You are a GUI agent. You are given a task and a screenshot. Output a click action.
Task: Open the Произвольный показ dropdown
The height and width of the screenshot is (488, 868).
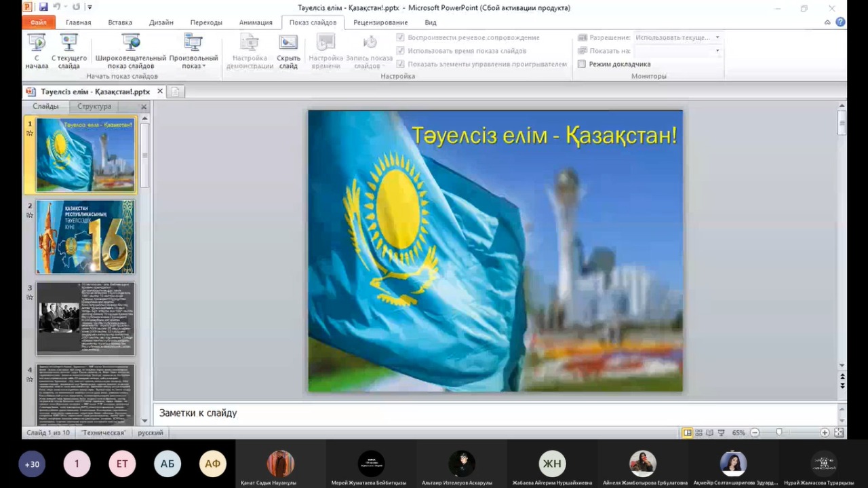pyautogui.click(x=193, y=52)
